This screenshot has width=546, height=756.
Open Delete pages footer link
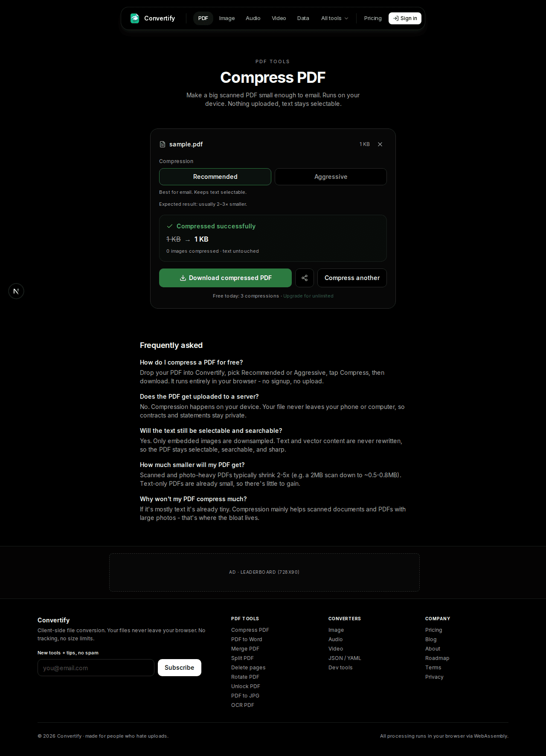(x=248, y=668)
